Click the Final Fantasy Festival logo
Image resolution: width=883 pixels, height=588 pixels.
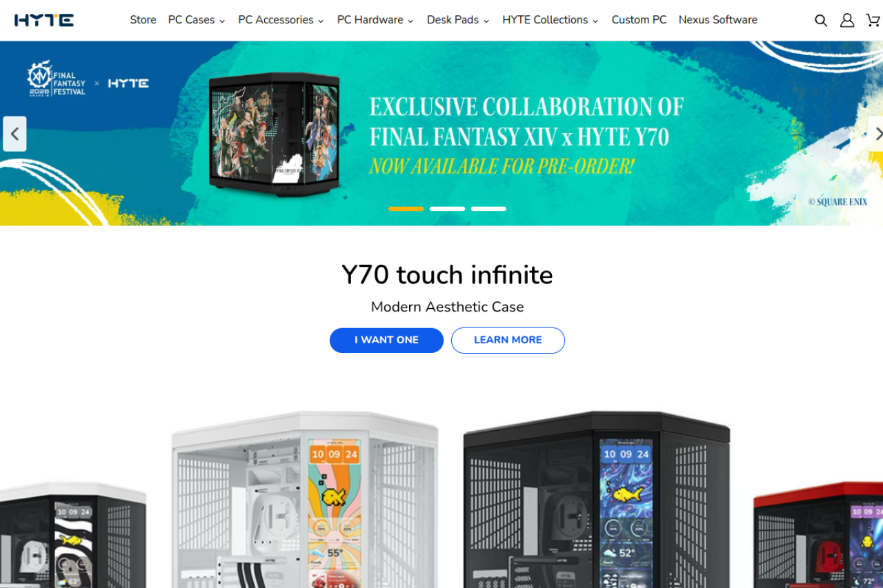tap(57, 79)
